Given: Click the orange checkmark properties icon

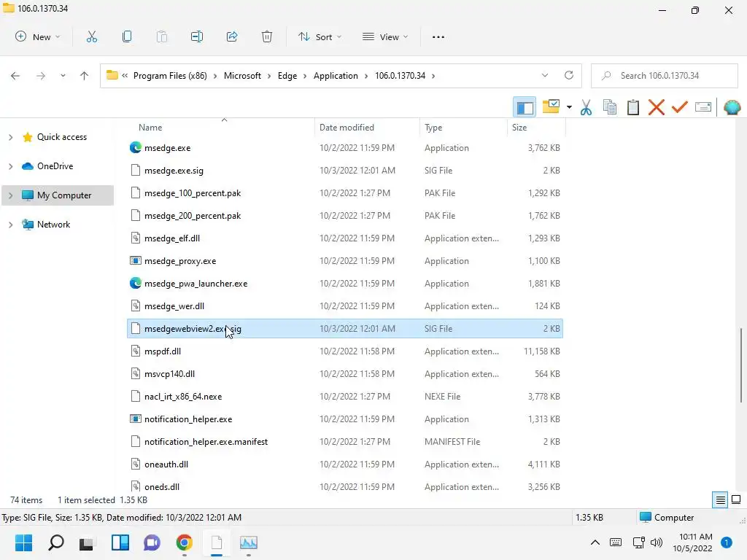Looking at the screenshot, I should tap(679, 107).
